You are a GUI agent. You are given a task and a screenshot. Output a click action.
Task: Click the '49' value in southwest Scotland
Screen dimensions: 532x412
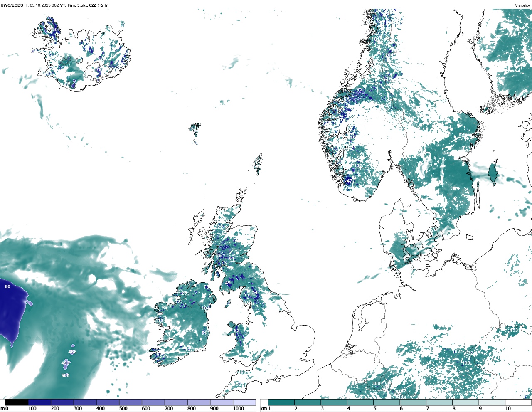[x=228, y=283]
